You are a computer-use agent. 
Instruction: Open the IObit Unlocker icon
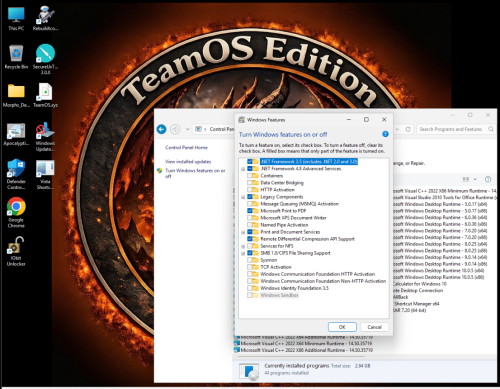pos(16,251)
